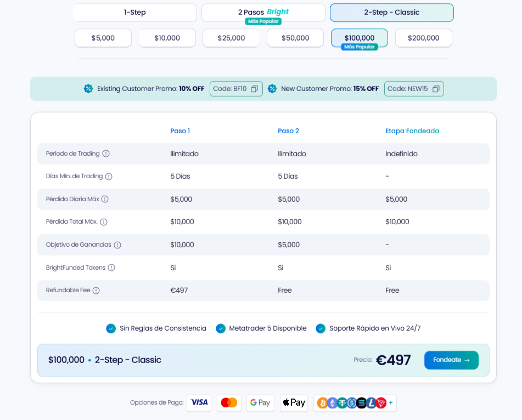Screen dimensions: 522x420
Task: Select the Google Pay payment option
Action: [260, 402]
